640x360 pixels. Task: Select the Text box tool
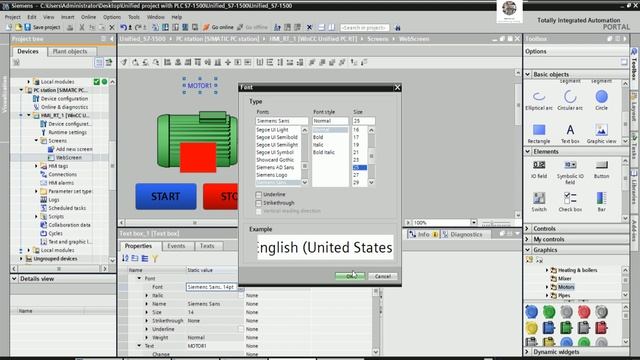coord(570,133)
